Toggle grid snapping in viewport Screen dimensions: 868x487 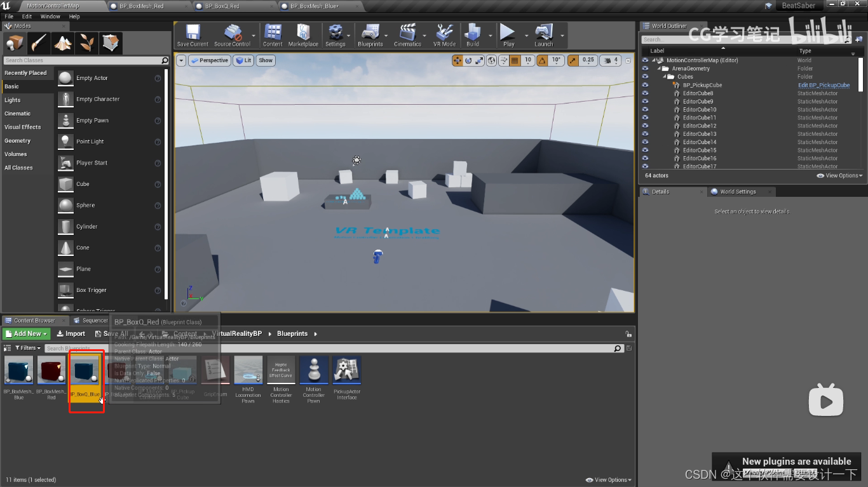coord(515,60)
